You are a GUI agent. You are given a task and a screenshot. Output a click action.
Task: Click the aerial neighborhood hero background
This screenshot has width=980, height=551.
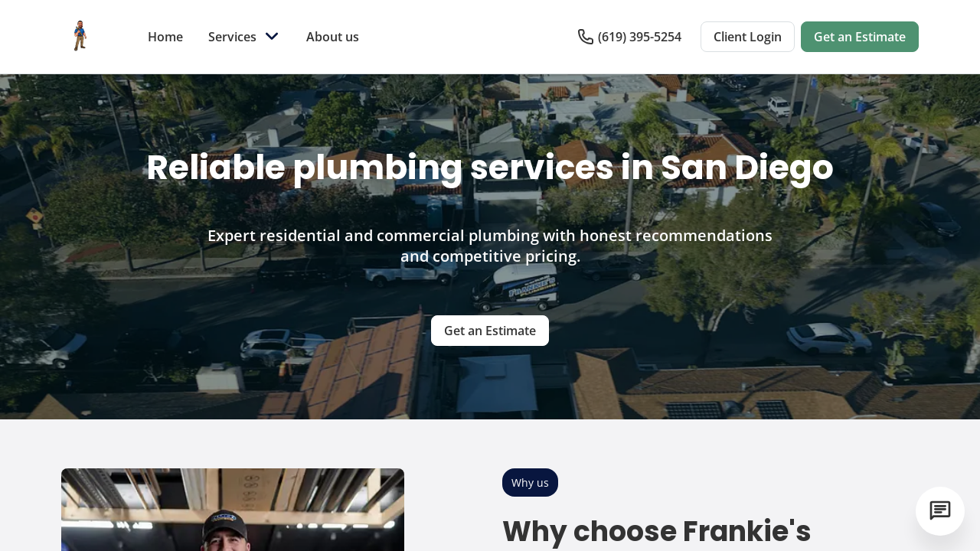[490, 246]
